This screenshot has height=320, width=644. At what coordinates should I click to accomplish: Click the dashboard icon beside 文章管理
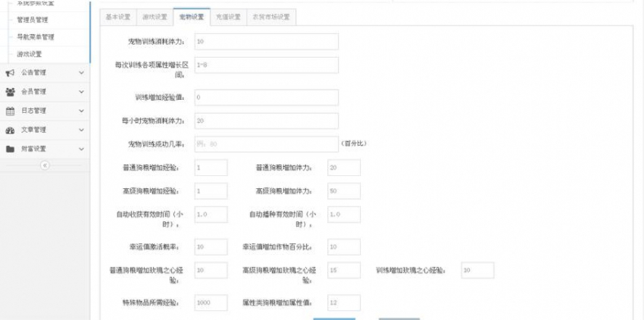(10, 130)
